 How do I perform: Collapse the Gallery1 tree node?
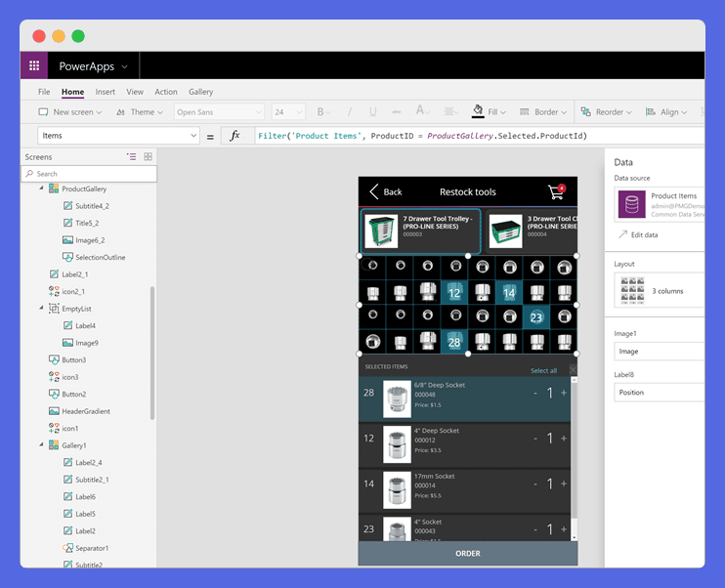[x=41, y=444]
